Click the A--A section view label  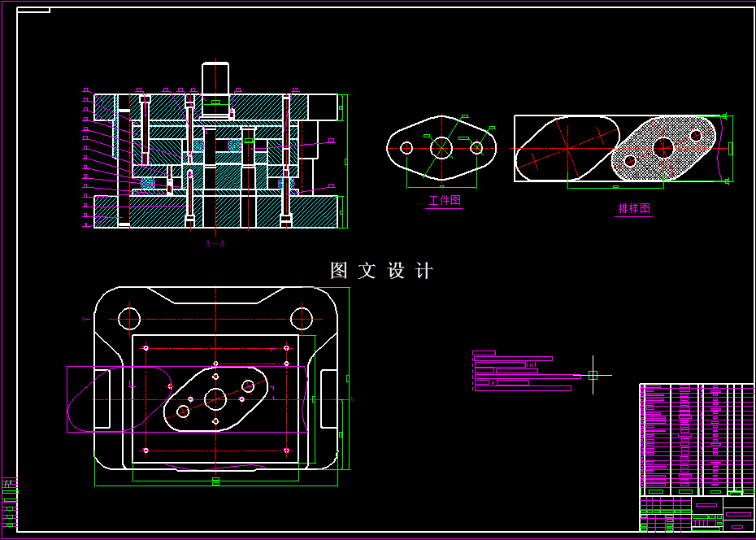(215, 244)
